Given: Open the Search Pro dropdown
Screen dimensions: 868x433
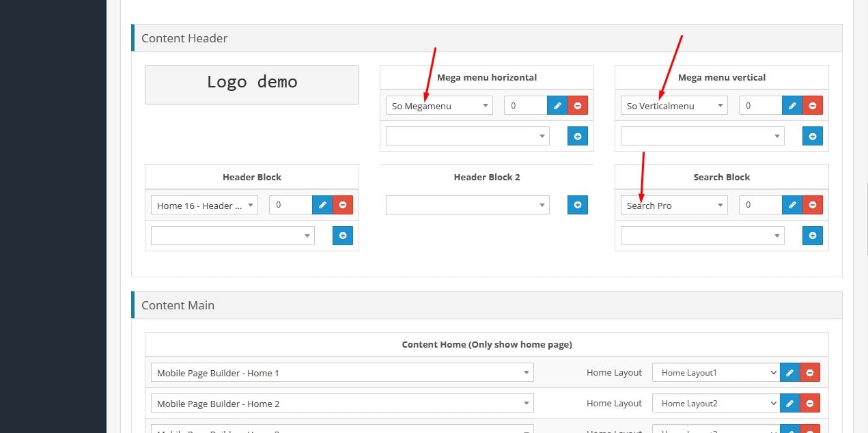Looking at the screenshot, I should coord(674,206).
